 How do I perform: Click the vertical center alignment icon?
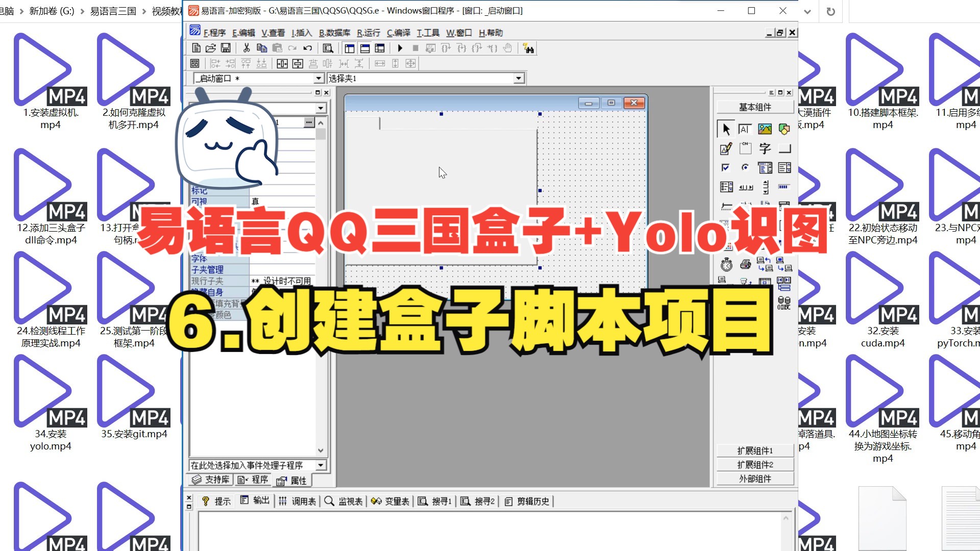[298, 63]
